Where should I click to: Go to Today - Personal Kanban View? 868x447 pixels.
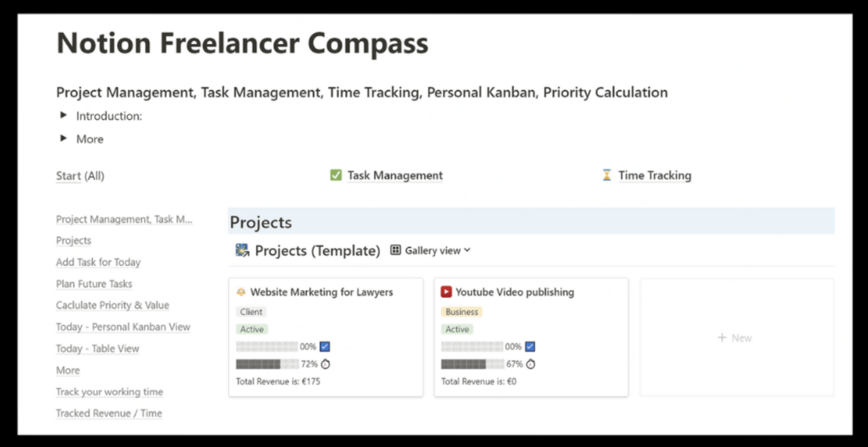pyautogui.click(x=123, y=326)
